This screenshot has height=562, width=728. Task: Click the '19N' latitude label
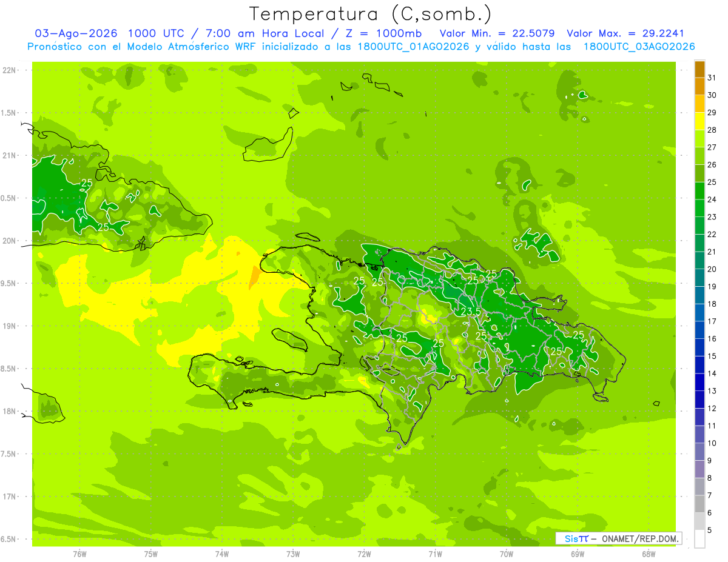point(10,326)
